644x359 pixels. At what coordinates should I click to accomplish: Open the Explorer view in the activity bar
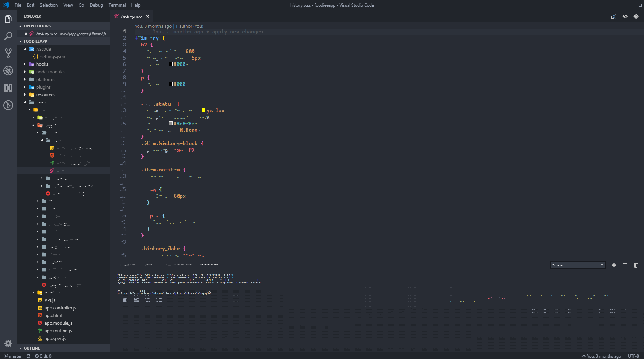point(8,20)
